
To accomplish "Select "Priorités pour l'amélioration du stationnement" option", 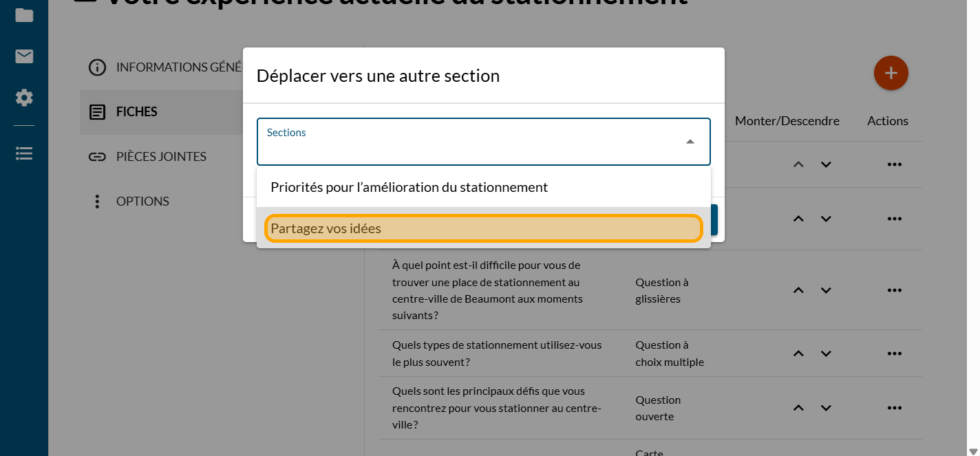I will [x=409, y=187].
